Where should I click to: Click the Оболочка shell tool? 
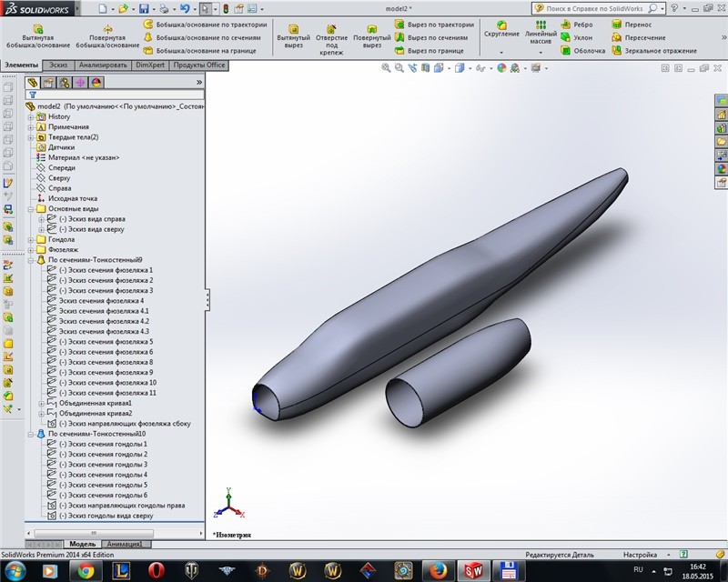tap(583, 51)
